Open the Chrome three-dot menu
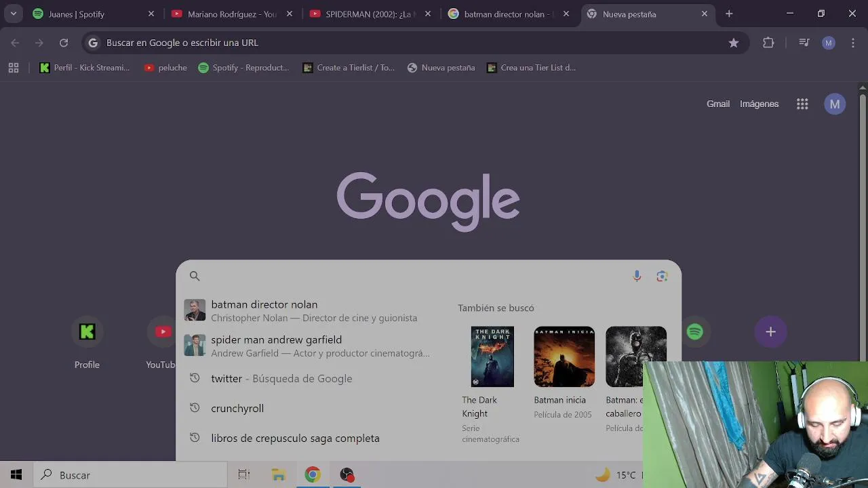Viewport: 868px width, 488px height. click(x=853, y=43)
